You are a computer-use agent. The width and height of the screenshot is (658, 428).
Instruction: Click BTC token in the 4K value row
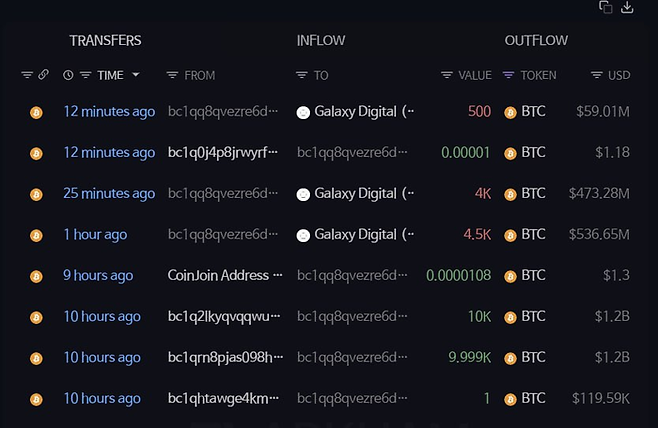point(533,193)
